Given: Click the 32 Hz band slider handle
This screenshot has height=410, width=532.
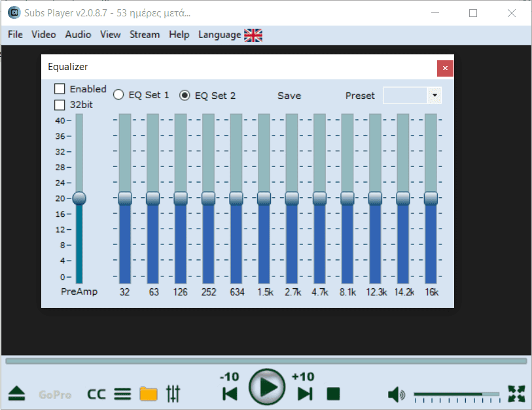Looking at the screenshot, I should pos(125,198).
